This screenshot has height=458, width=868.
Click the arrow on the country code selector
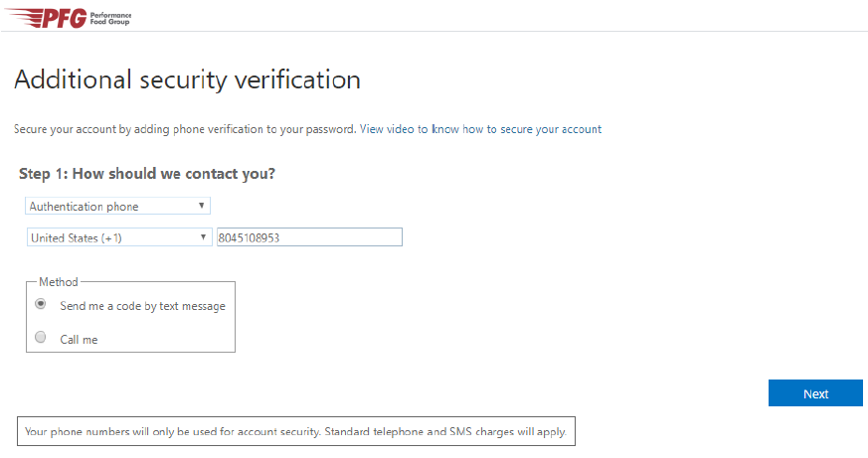tap(202, 237)
